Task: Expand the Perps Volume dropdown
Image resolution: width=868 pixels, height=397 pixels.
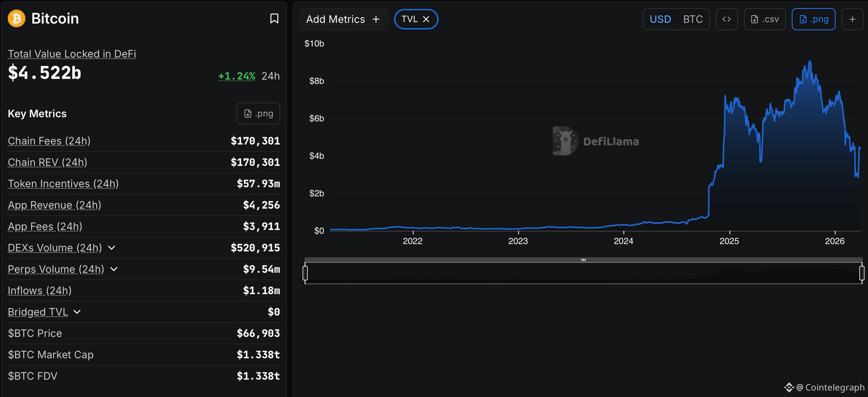Action: point(114,269)
